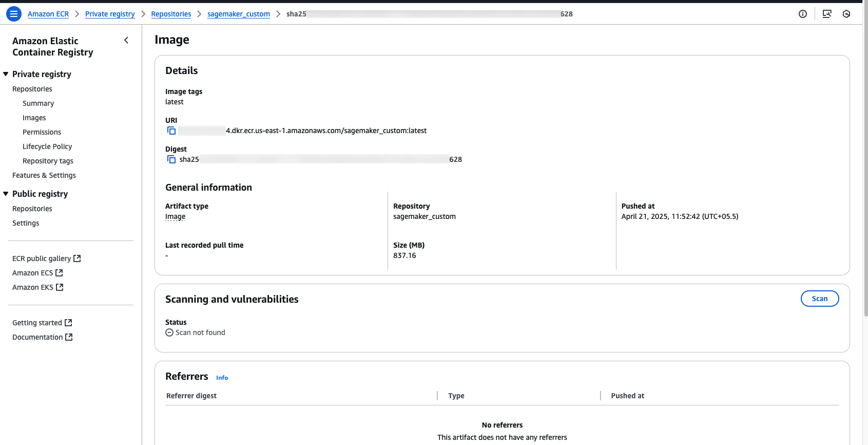
Task: Open Private registry breadcrumb link
Action: [110, 14]
